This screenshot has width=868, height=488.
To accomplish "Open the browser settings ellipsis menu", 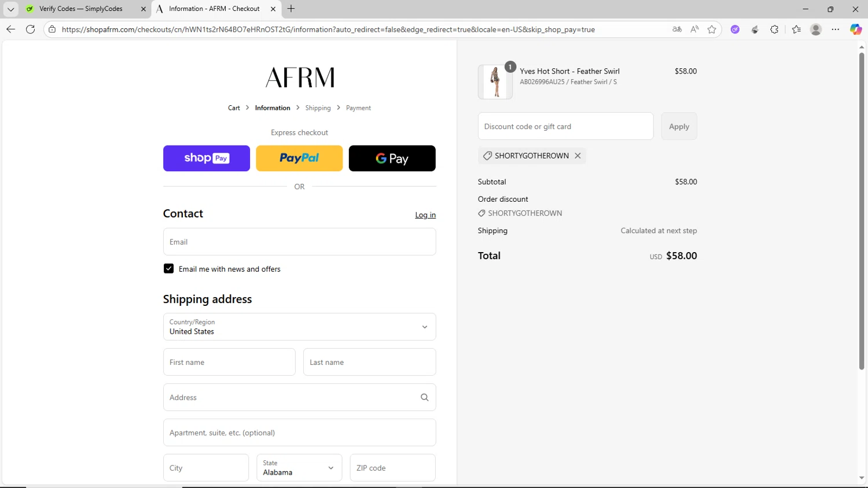I will [836, 29].
